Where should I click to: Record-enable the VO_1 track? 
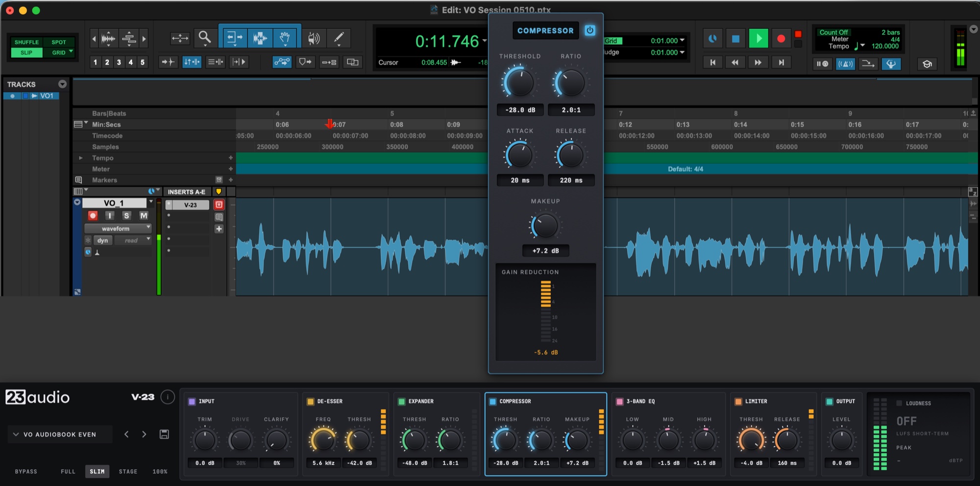93,215
